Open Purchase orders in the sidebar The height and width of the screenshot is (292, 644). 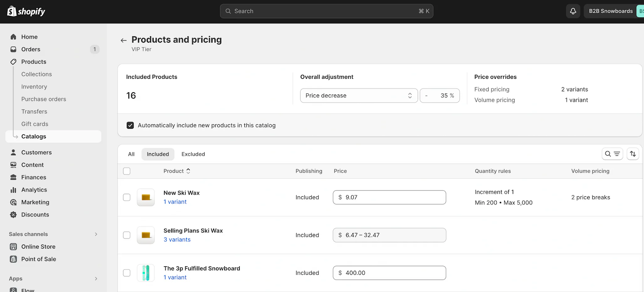click(x=43, y=99)
